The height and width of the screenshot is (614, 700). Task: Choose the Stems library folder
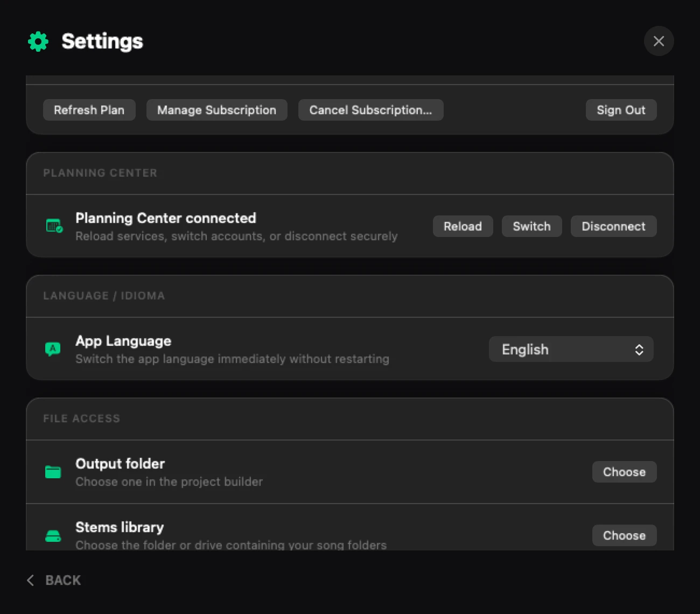pyautogui.click(x=624, y=535)
